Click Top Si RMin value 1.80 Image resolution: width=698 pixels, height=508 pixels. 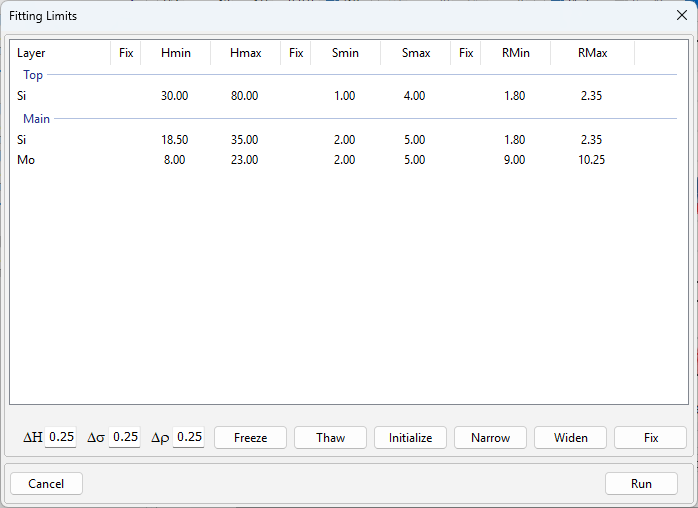[x=515, y=96]
